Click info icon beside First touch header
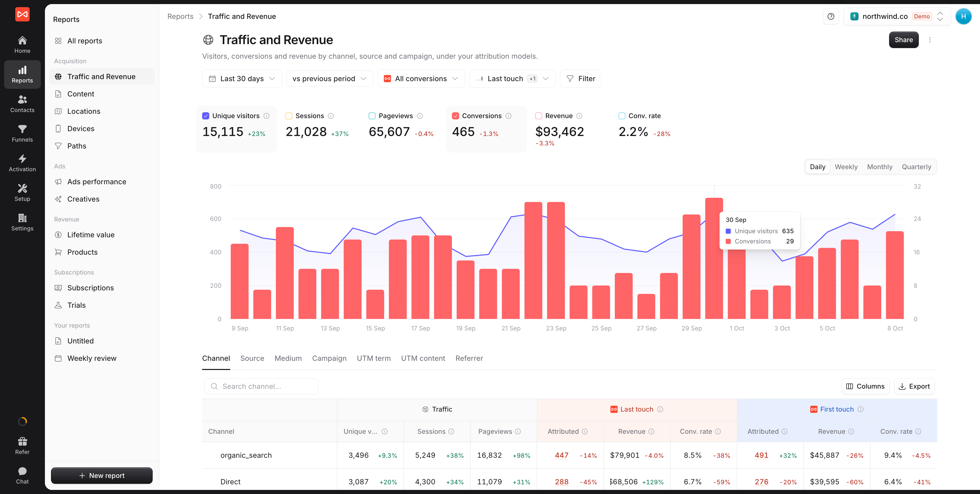The height and width of the screenshot is (494, 980). (861, 409)
